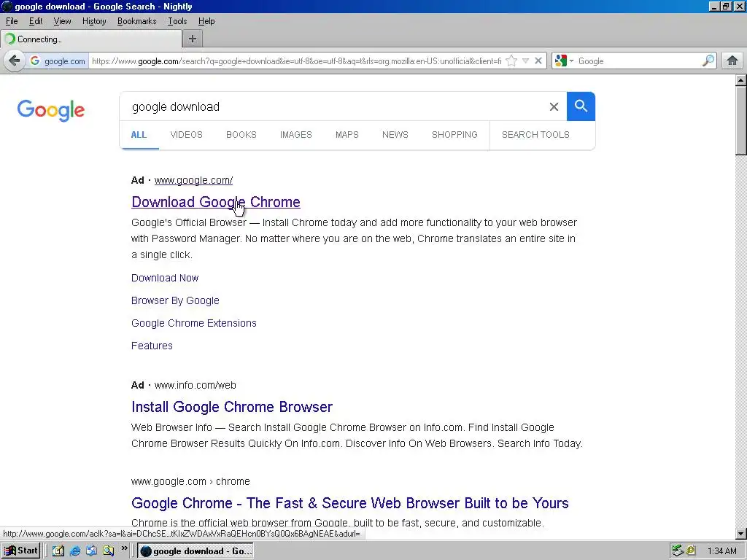Click the Google site identity favicon
Image resolution: width=747 pixels, height=560 pixels.
[x=35, y=61]
